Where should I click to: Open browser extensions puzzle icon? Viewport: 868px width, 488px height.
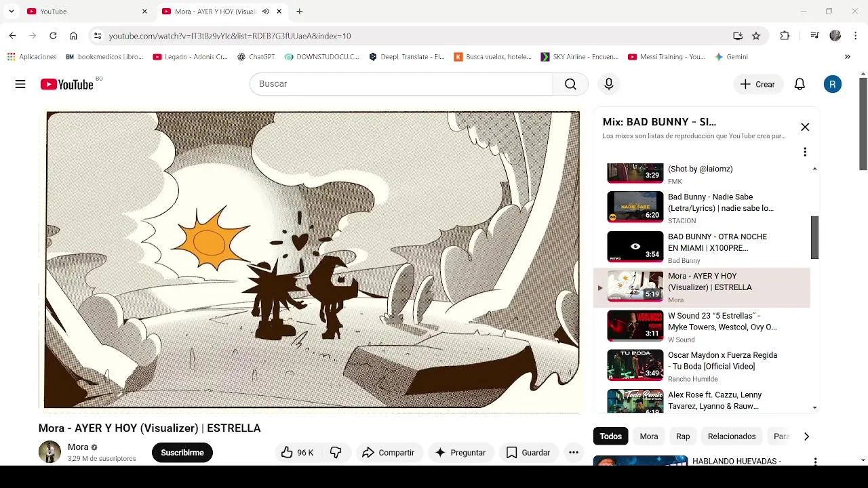pos(785,36)
